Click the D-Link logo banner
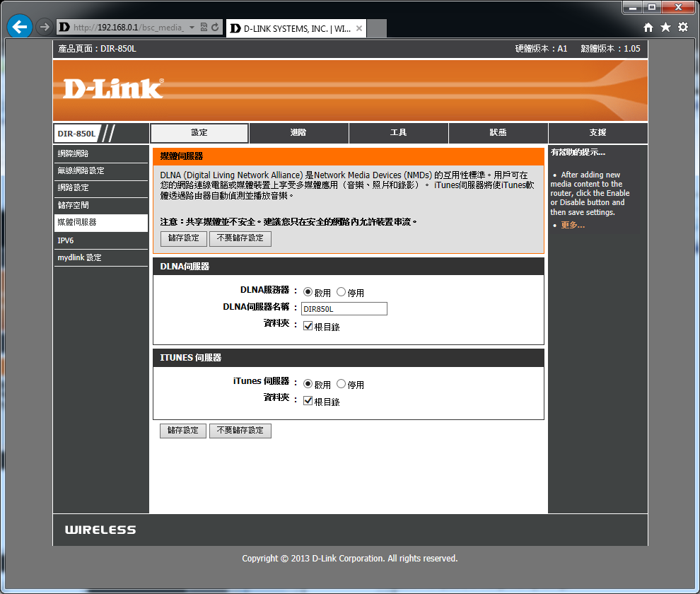Image resolution: width=700 pixels, height=594 pixels. click(x=113, y=88)
